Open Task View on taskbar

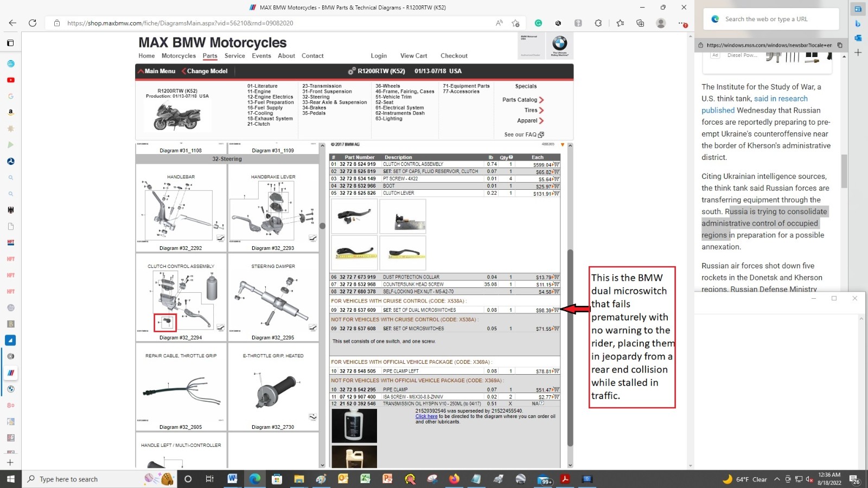pyautogui.click(x=209, y=479)
